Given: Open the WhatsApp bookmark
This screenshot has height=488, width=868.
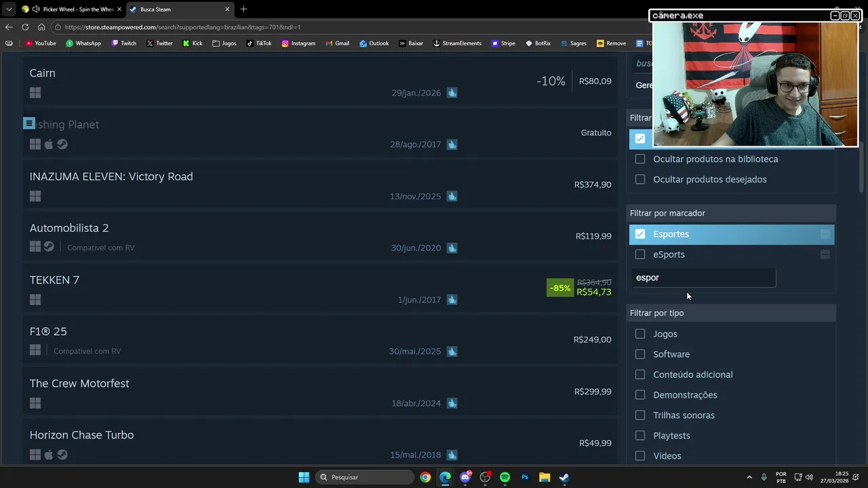Looking at the screenshot, I should click(x=83, y=43).
